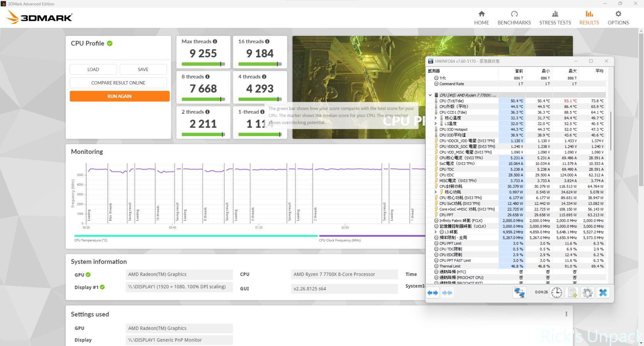Click red 93.1 °C maximum value

tap(570, 101)
